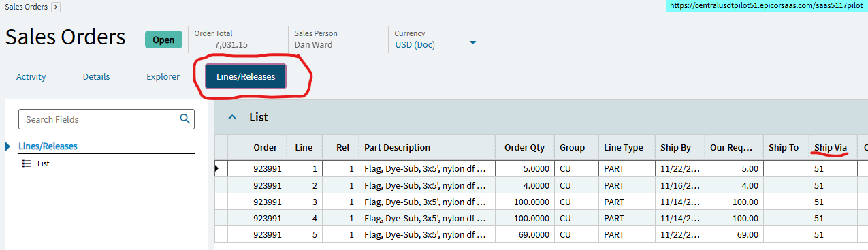This screenshot has height=250, width=868.
Task: Click the Part Description column header
Action: (398, 147)
